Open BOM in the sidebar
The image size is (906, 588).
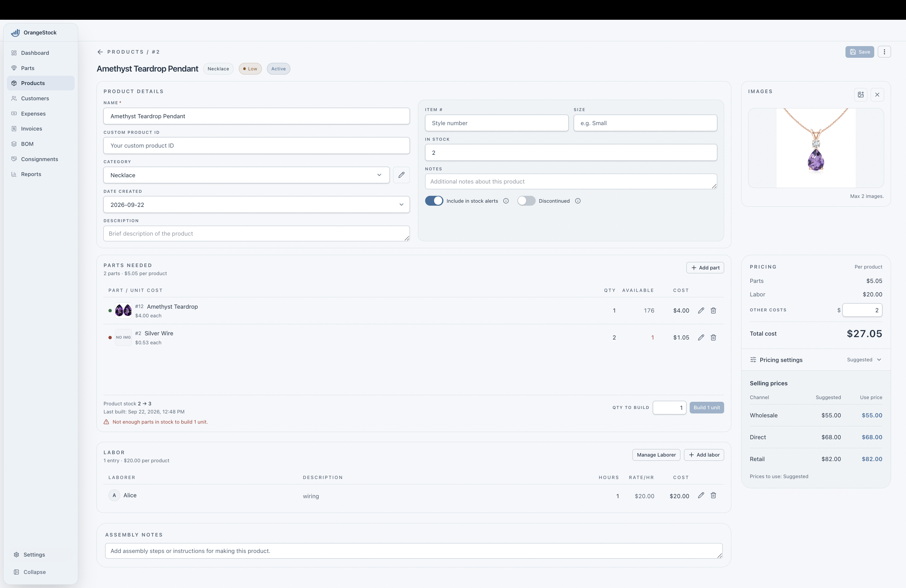click(41, 144)
